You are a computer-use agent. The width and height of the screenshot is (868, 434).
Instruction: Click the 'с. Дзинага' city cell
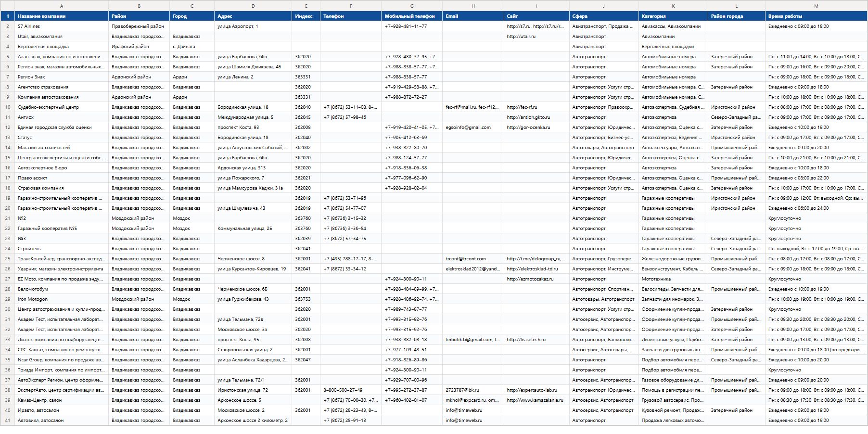(192, 47)
